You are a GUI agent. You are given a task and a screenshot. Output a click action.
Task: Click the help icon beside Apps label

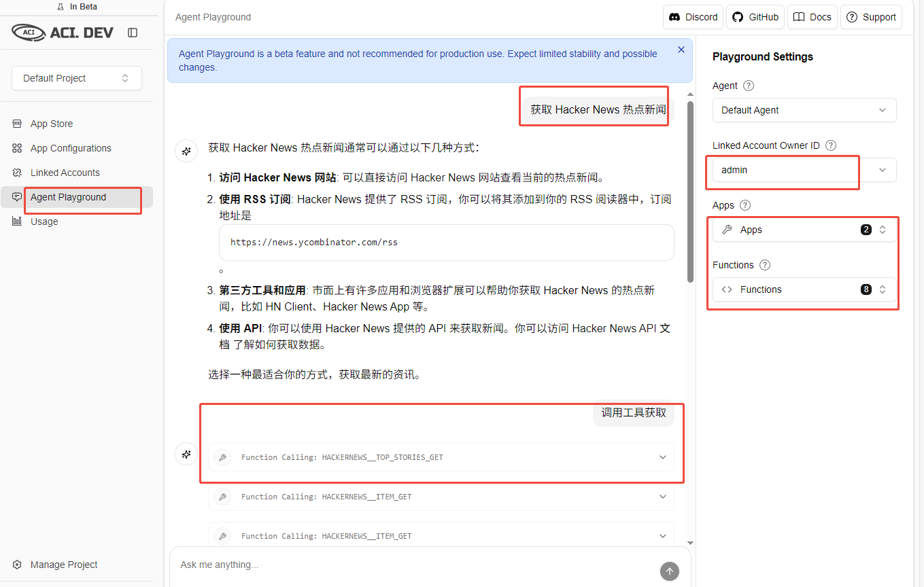(x=745, y=205)
